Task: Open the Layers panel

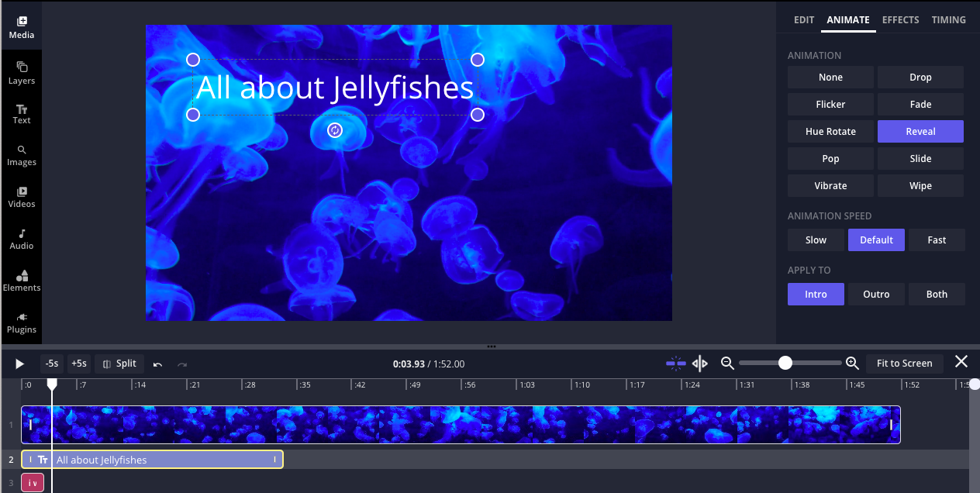Action: click(21, 72)
